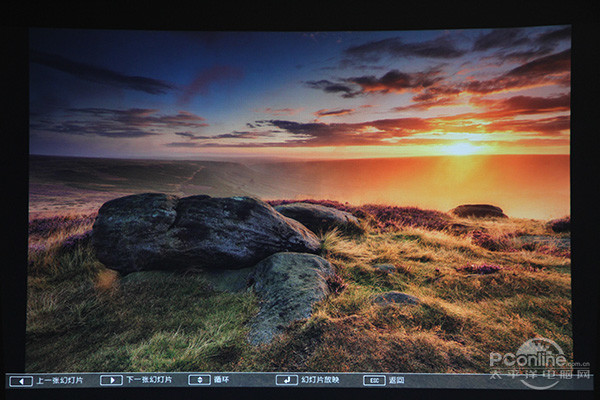Start playback with 幻灯片放映
The height and width of the screenshot is (400, 600).
[x=321, y=380]
